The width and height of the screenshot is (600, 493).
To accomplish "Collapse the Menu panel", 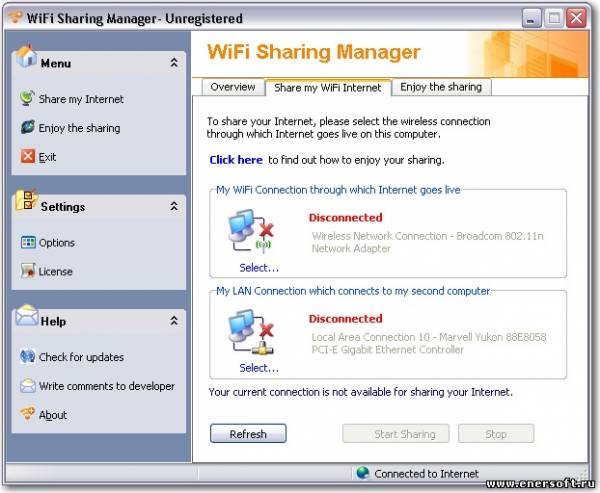I will point(174,63).
